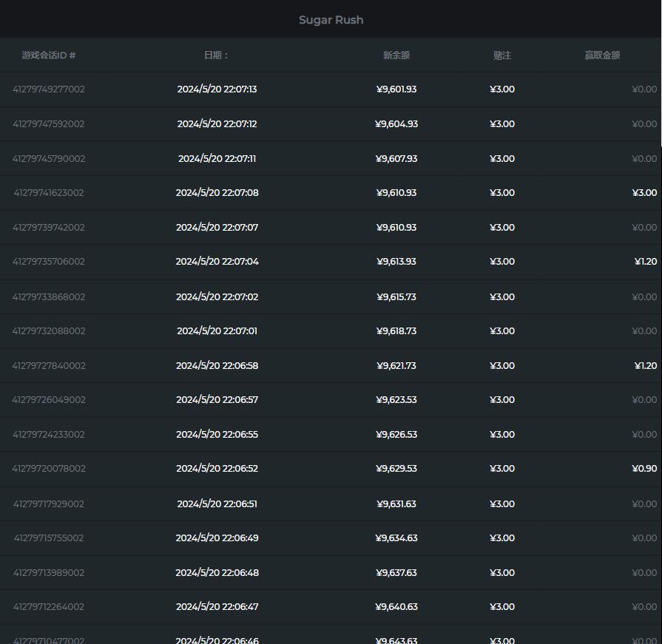Click the ¥1.20 win amount at 22:07:04
The width and height of the screenshot is (662, 644).
646,262
